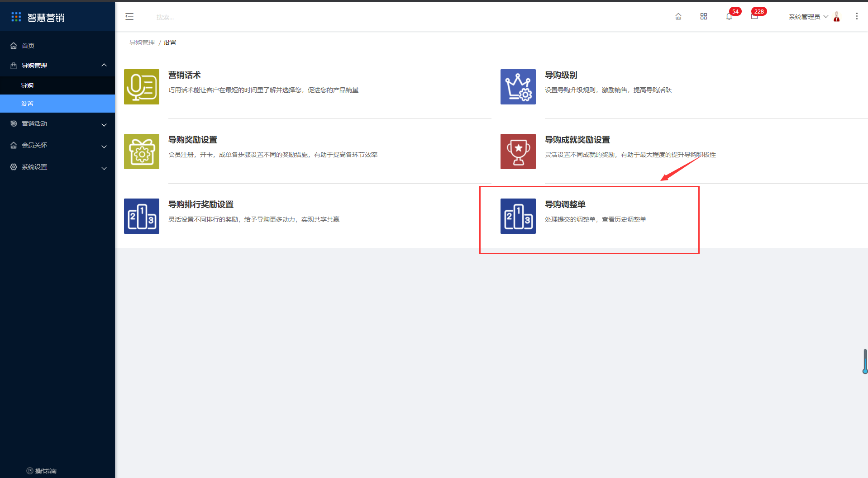The image size is (868, 478).
Task: Expand the 系统设置 menu chevron
Action: [x=104, y=168]
